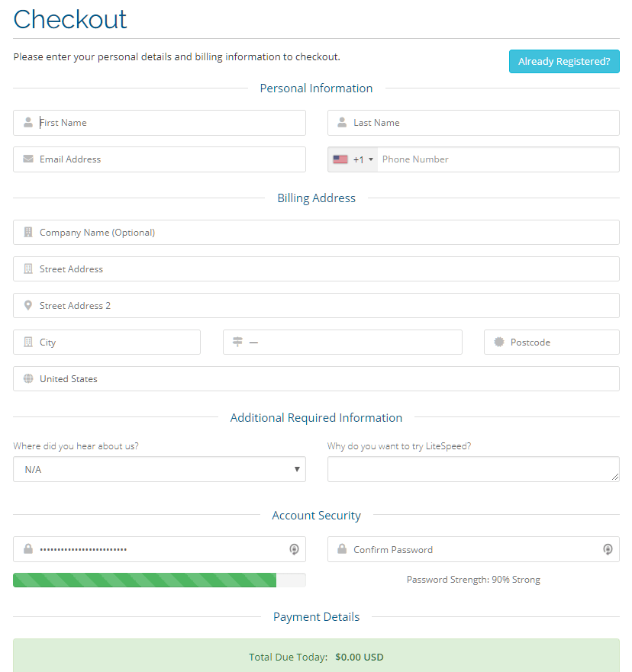Click the building icon next to Company Name
The width and height of the screenshot is (632, 672).
(28, 233)
